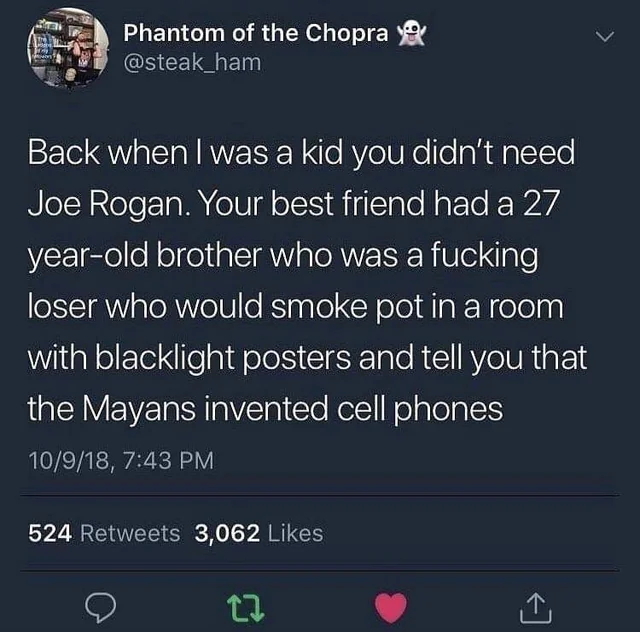Click the number 524 in stats

coord(50,533)
